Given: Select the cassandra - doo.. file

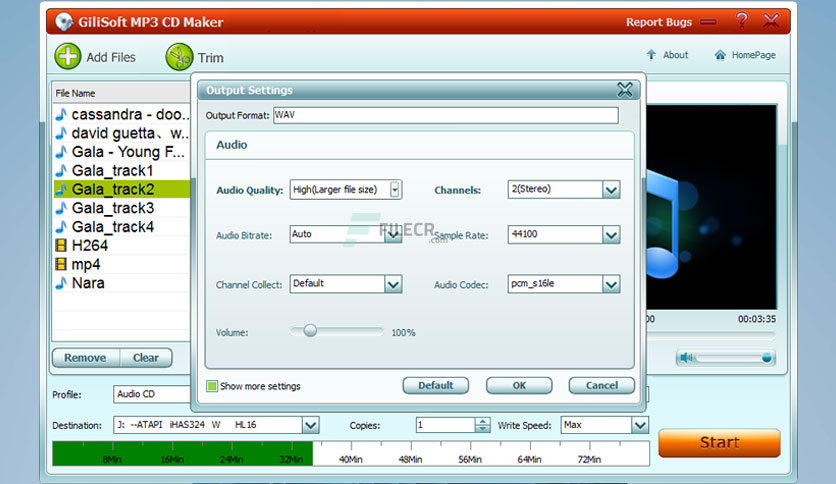Looking at the screenshot, I should click(x=122, y=114).
